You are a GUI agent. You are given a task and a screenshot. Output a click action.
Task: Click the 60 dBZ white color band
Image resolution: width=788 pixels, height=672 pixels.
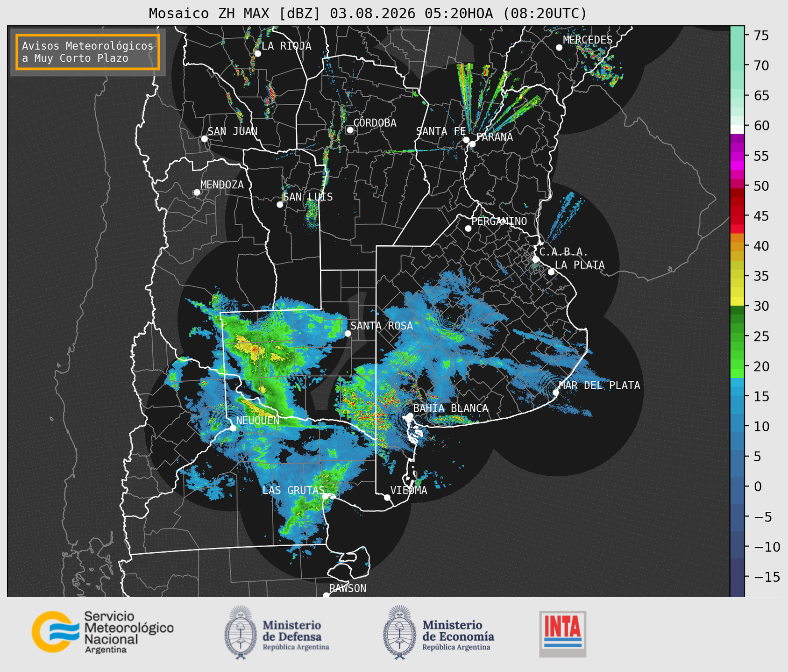[x=737, y=129]
